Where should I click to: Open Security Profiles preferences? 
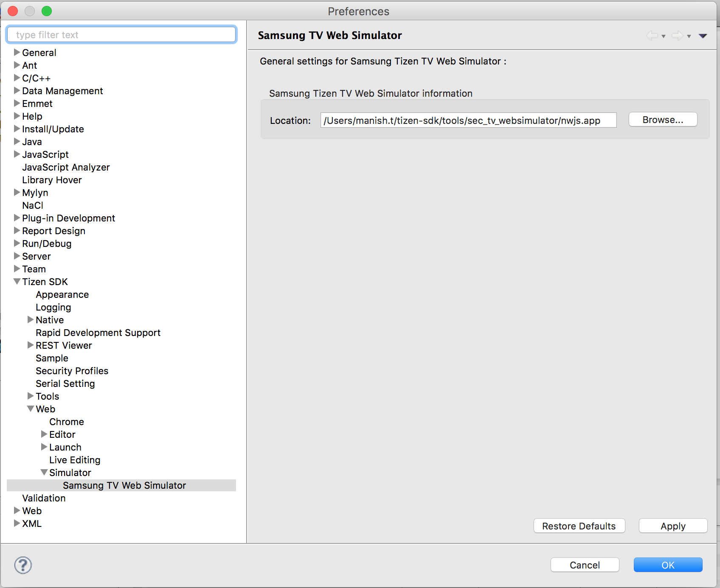tap(72, 371)
